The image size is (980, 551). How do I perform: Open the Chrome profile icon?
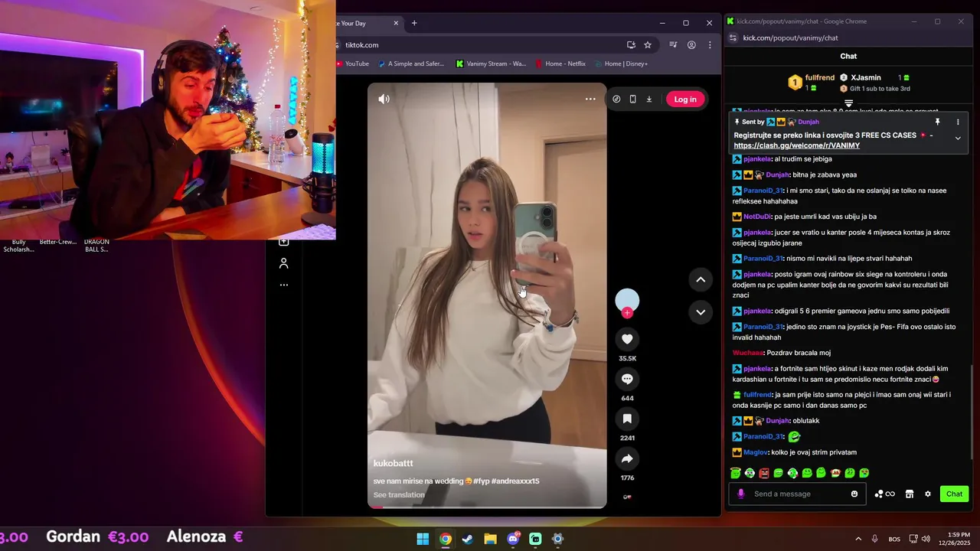(x=691, y=45)
